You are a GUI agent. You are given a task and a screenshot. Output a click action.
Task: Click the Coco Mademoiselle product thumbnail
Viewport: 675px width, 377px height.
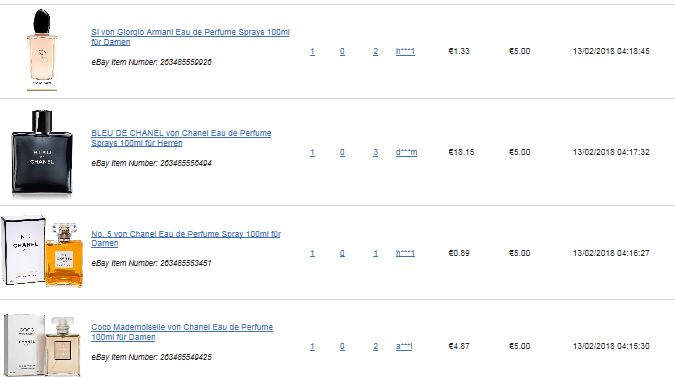(42, 346)
